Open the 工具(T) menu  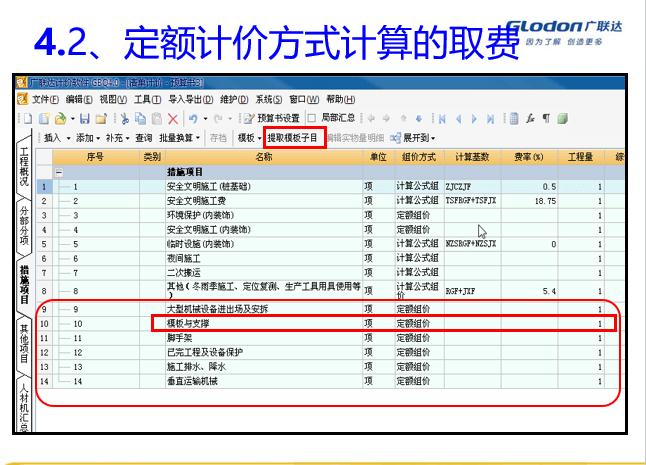tap(147, 99)
